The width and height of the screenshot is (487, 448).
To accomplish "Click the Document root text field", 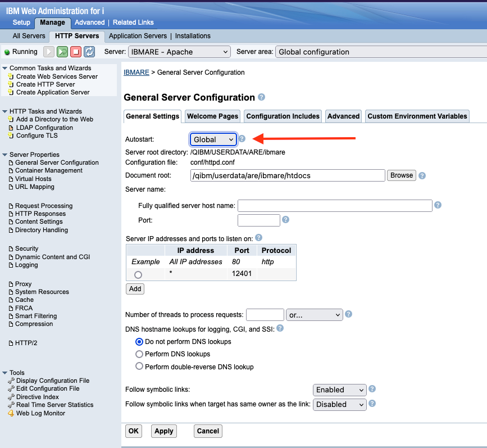I will [x=287, y=175].
